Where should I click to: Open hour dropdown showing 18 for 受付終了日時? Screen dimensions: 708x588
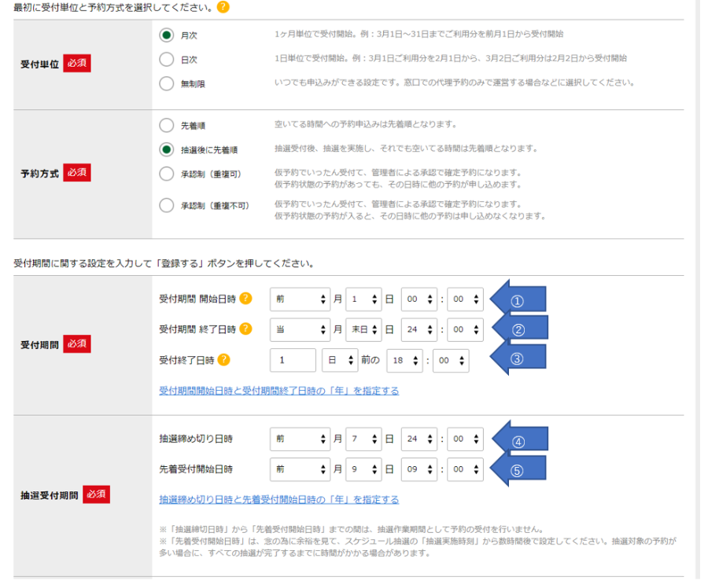click(404, 361)
